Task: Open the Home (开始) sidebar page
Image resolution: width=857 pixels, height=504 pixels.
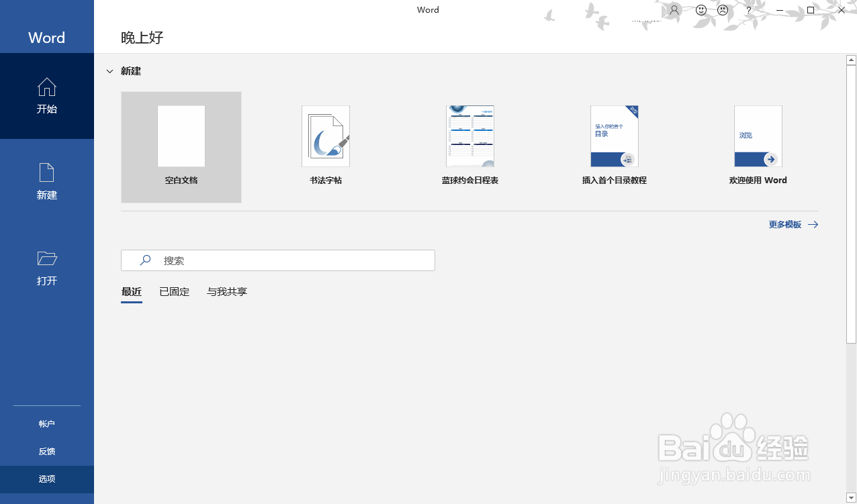Action: (47, 96)
